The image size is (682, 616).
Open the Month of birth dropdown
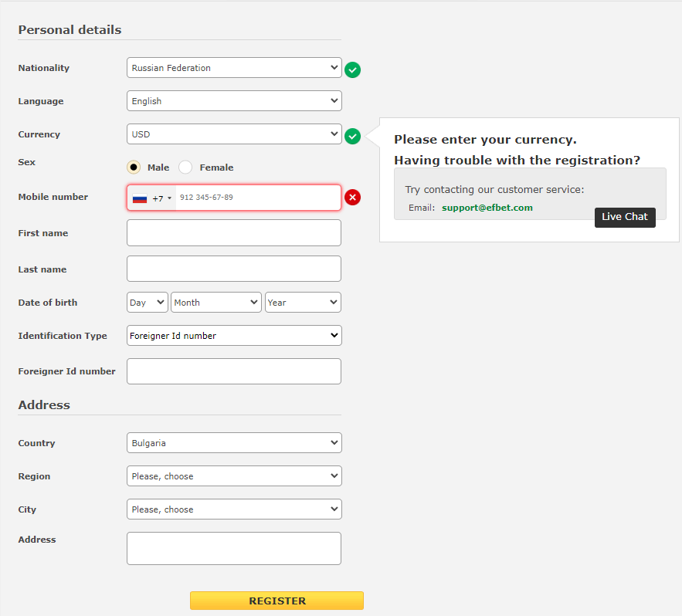pyautogui.click(x=216, y=302)
